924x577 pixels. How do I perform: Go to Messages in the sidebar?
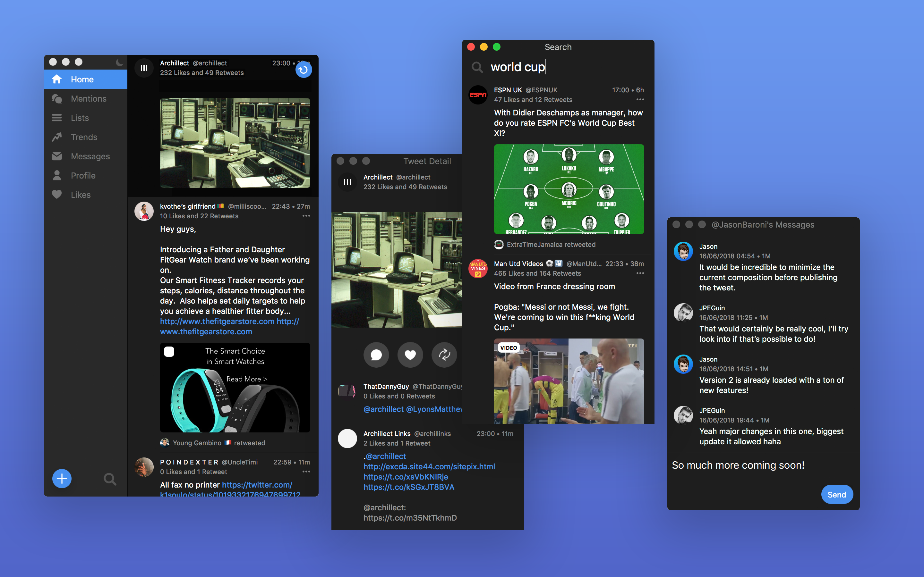point(90,156)
